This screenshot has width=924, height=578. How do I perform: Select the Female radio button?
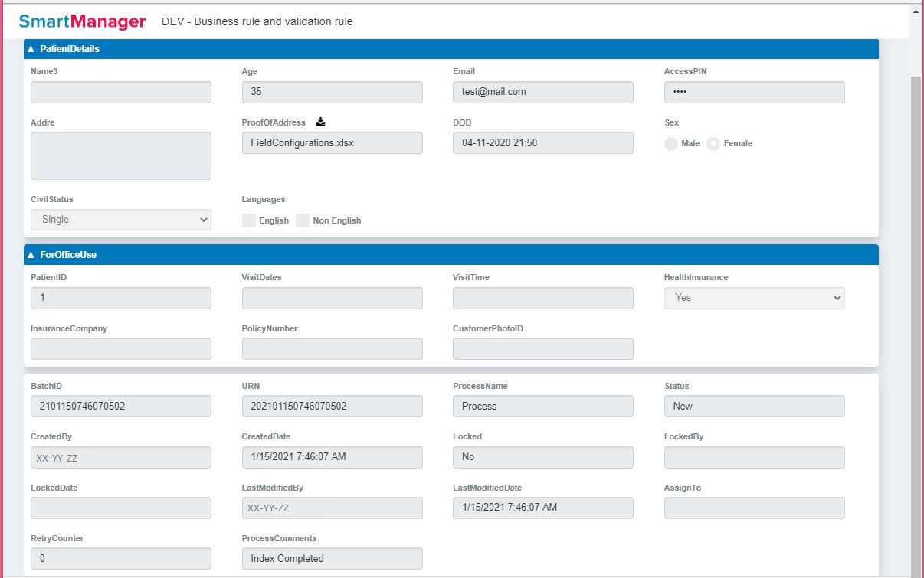713,144
